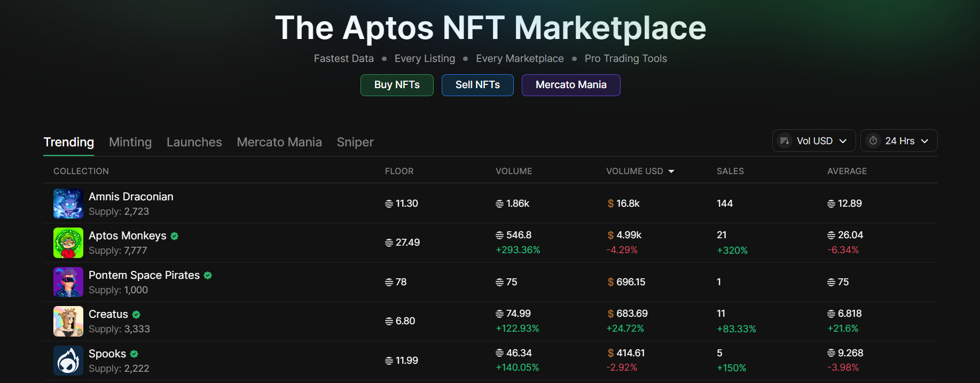Click the dollar icon beside 696.15

[x=610, y=282]
